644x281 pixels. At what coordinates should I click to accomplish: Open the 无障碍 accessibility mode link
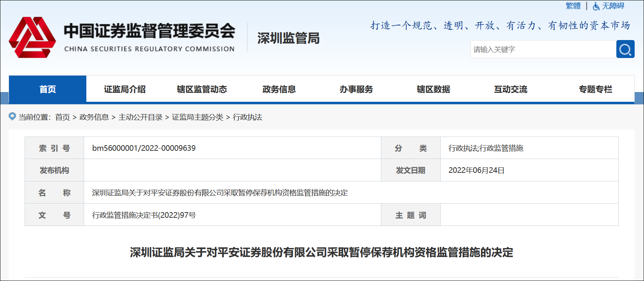pos(613,6)
